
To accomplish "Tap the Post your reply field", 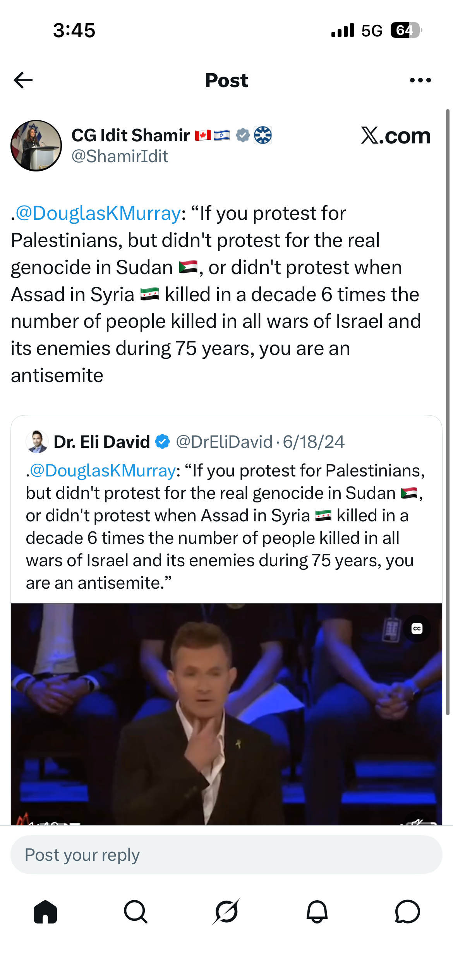I will pos(226,855).
